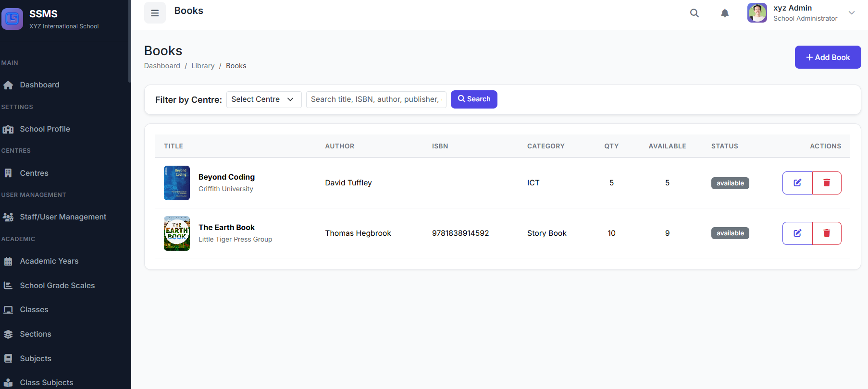
Task: Edit the Beyond Coding book
Action: pos(797,183)
